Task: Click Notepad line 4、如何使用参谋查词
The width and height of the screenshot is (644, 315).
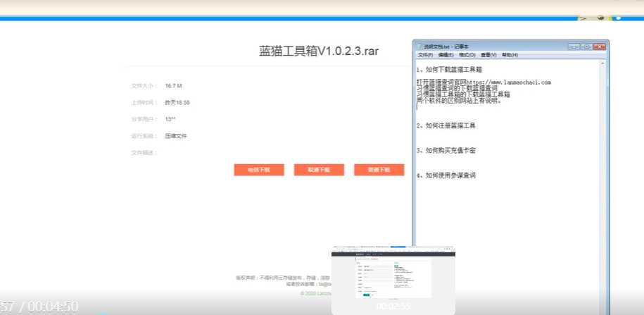Action: coord(446,175)
